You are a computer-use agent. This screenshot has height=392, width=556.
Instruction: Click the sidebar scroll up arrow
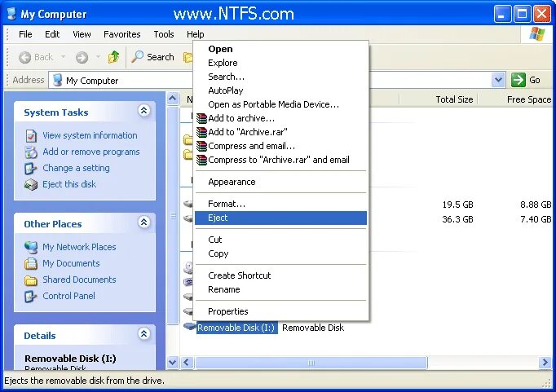(x=173, y=99)
